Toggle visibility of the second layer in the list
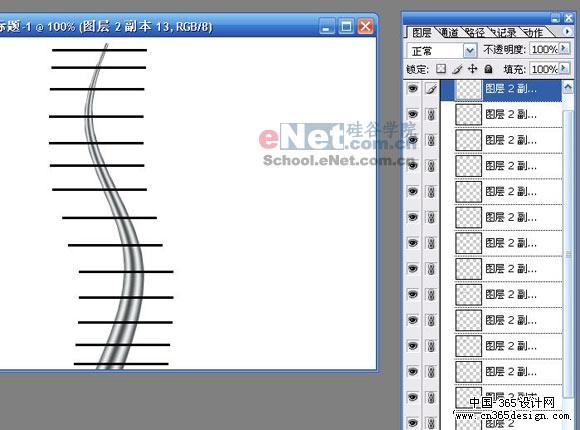580x430 pixels. point(413,114)
